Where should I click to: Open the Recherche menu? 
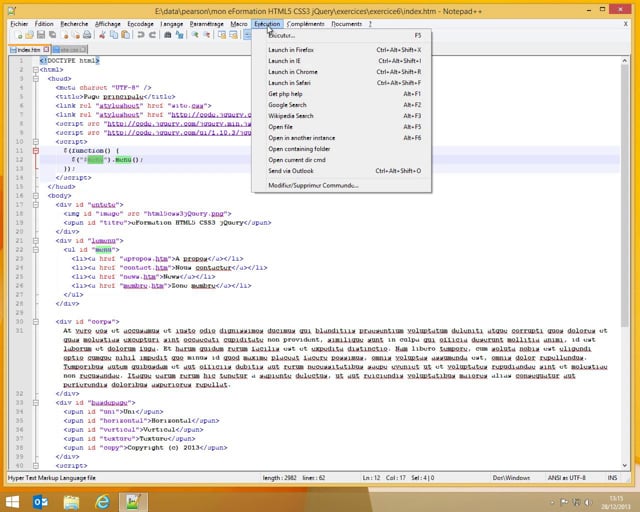pyautogui.click(x=74, y=24)
